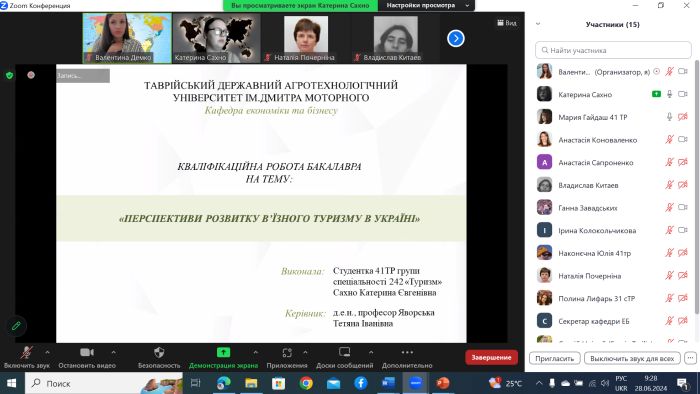700x394 pixels.
Task: Select Валентина Демко video thumbnail
Action: [127, 38]
